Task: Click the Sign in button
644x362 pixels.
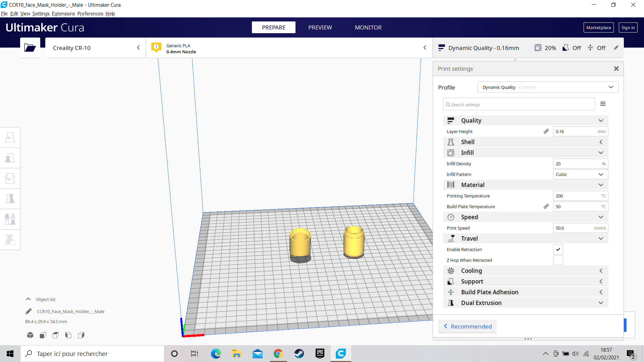Action: [x=628, y=27]
